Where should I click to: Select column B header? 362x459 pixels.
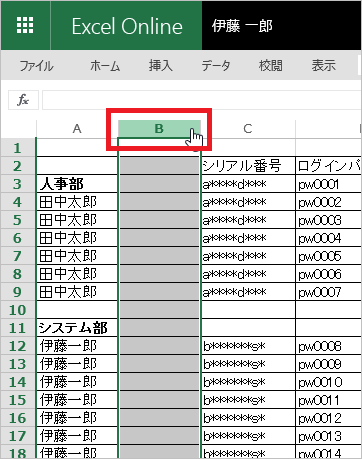[159, 129]
